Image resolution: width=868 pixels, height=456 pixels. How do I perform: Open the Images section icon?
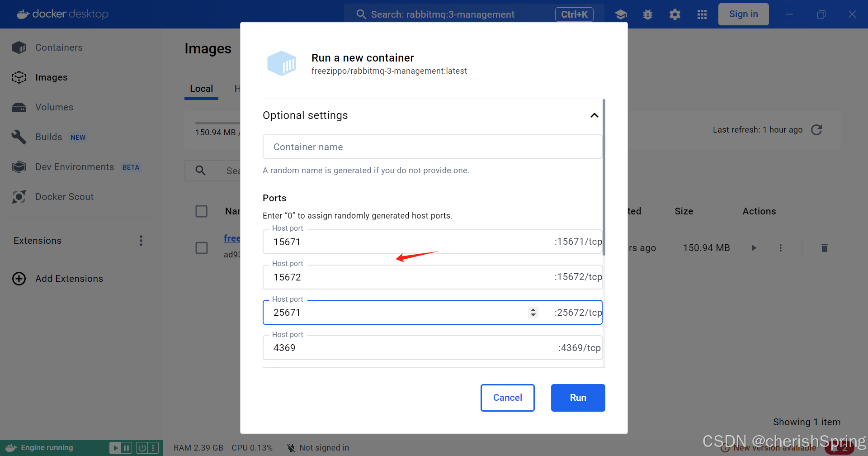(x=19, y=77)
